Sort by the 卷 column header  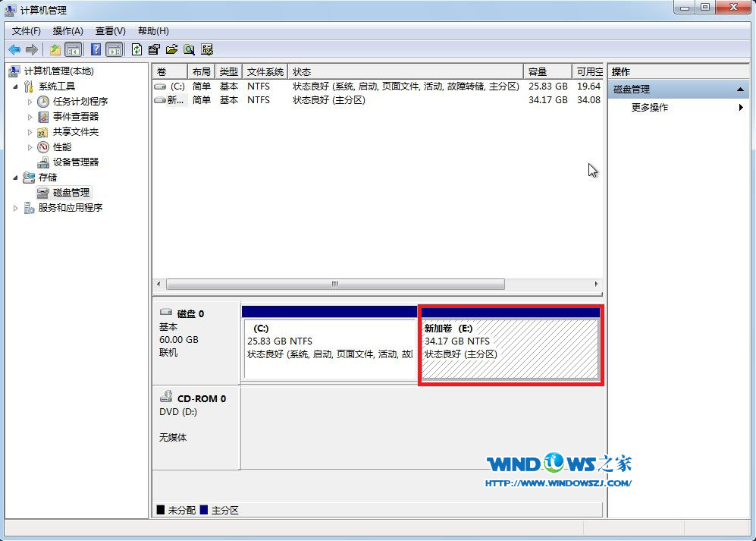(x=170, y=71)
